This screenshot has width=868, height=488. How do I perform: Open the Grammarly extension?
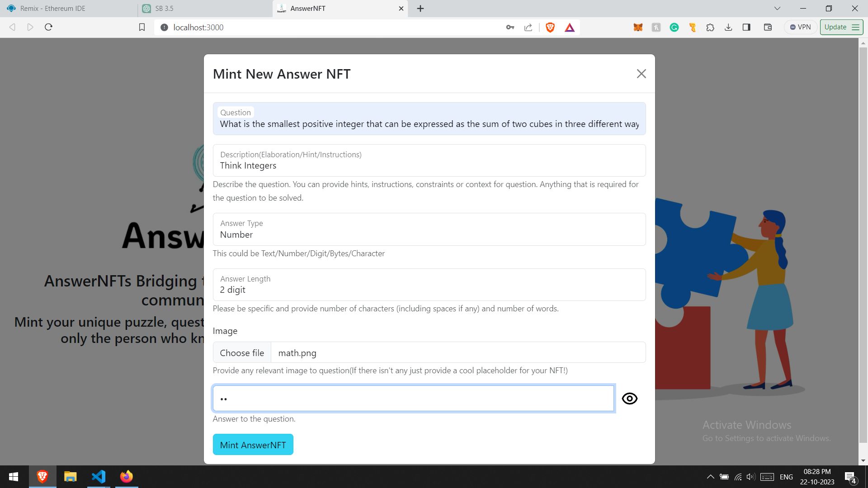(674, 28)
